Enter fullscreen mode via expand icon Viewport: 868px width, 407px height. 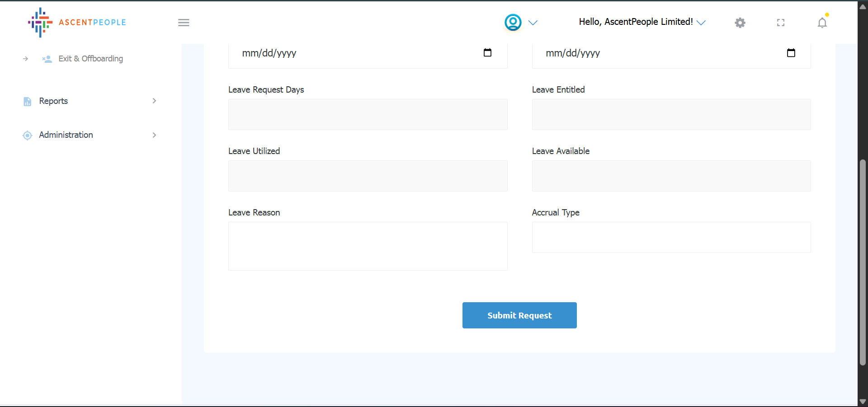780,23
